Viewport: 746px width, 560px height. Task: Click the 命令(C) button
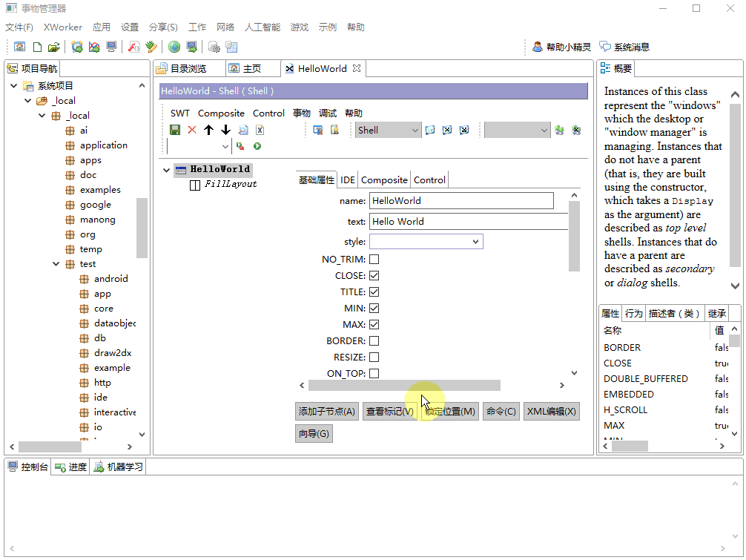(501, 411)
